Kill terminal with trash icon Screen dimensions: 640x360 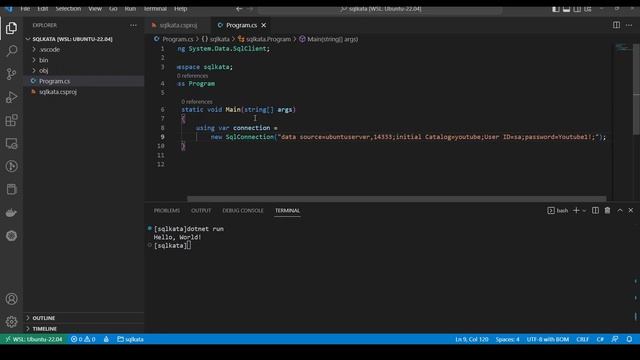607,210
